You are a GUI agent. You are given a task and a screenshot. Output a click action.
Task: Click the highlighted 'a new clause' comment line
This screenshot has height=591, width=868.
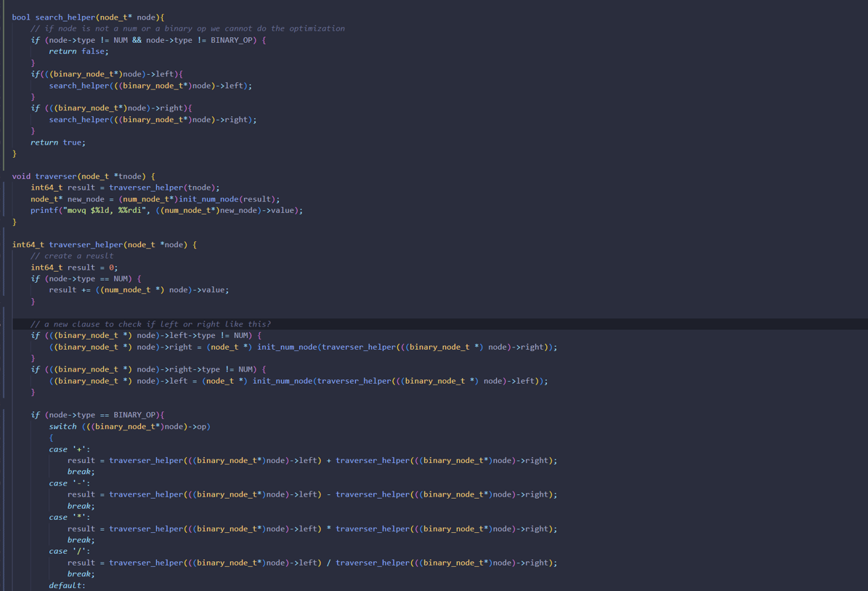(150, 324)
